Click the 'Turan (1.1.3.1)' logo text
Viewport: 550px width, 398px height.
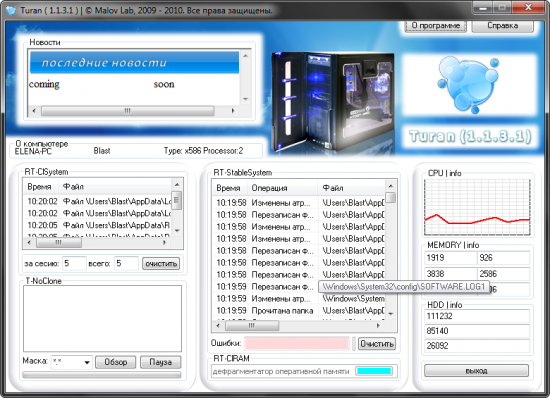click(470, 136)
